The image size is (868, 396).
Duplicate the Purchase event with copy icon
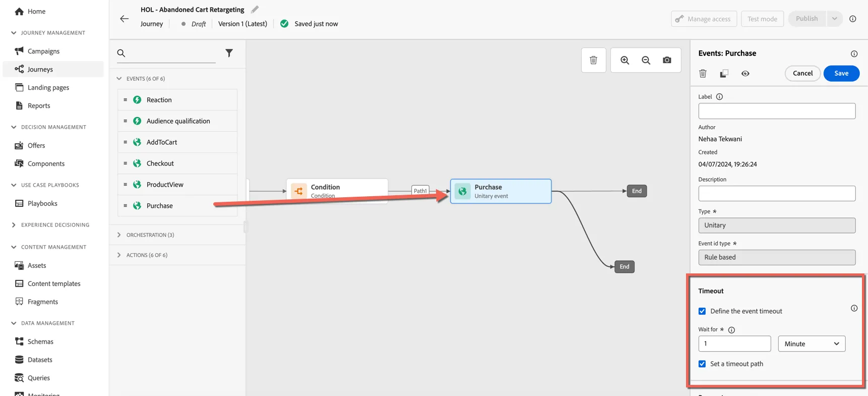tap(724, 74)
